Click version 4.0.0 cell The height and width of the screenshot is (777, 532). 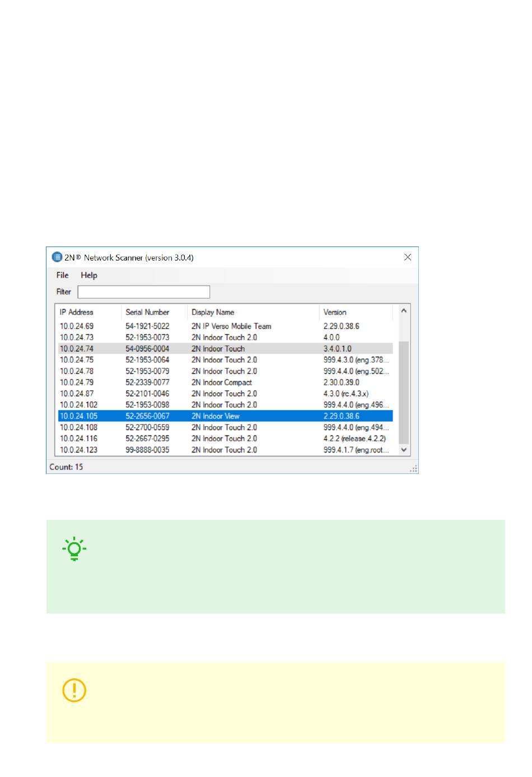click(332, 337)
